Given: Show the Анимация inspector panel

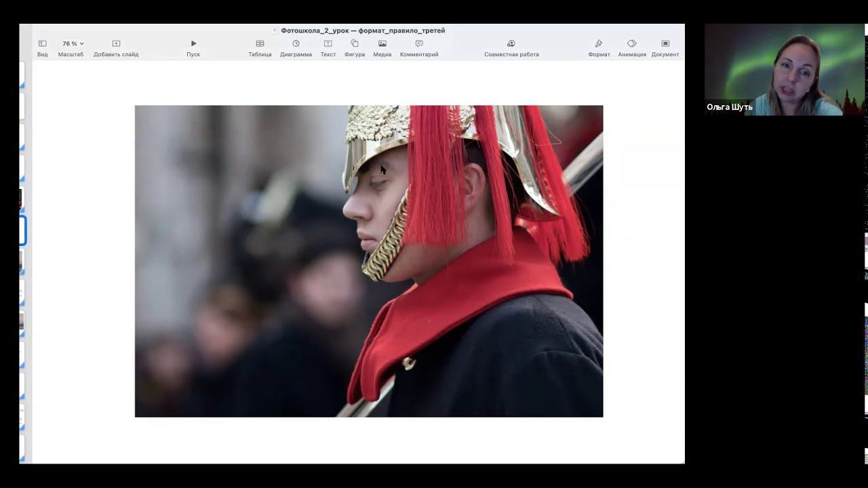Looking at the screenshot, I should coord(632,47).
